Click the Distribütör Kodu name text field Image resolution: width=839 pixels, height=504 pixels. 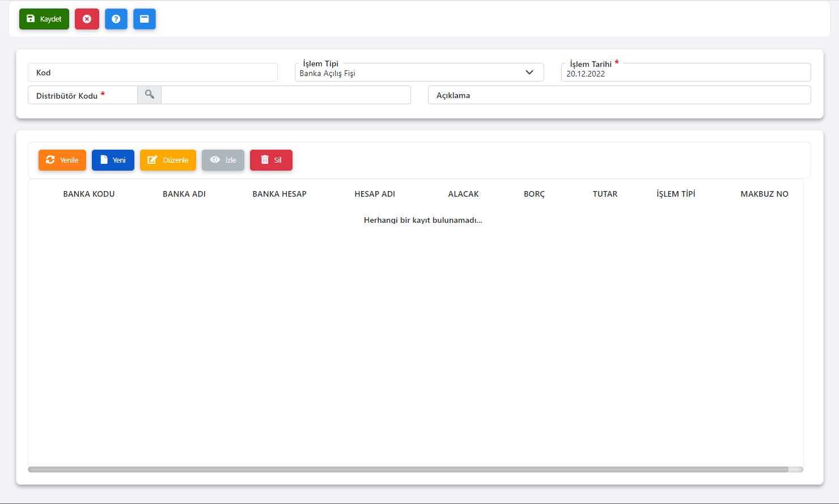coord(286,95)
